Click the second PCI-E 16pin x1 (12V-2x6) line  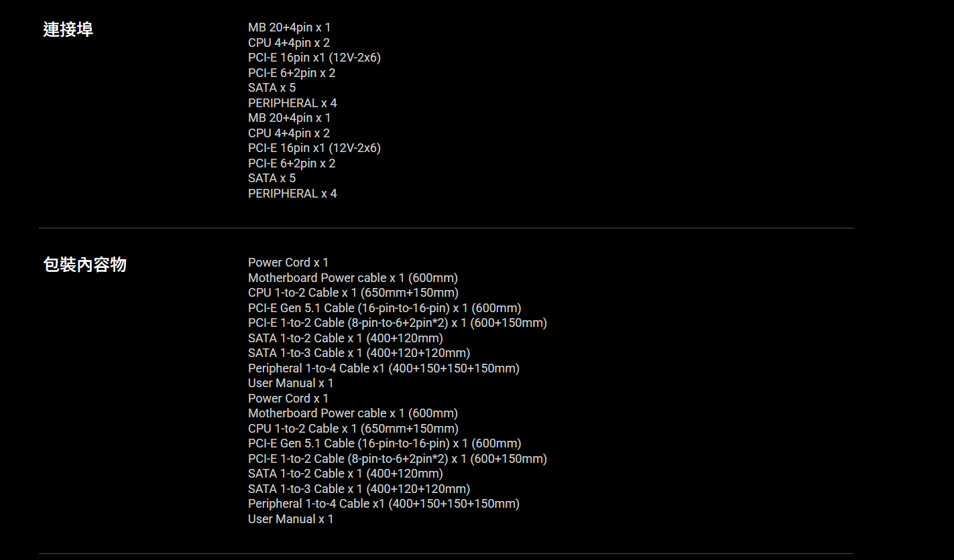(314, 148)
